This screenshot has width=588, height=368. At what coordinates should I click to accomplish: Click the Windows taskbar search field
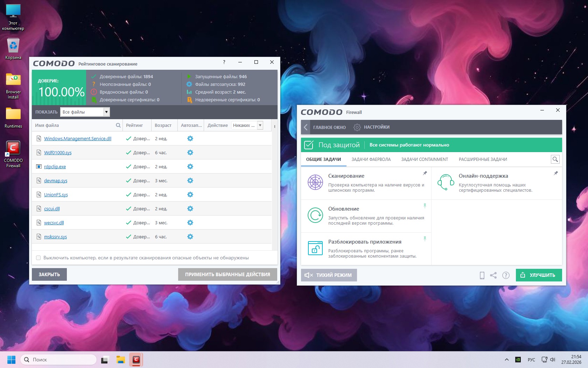tap(58, 360)
